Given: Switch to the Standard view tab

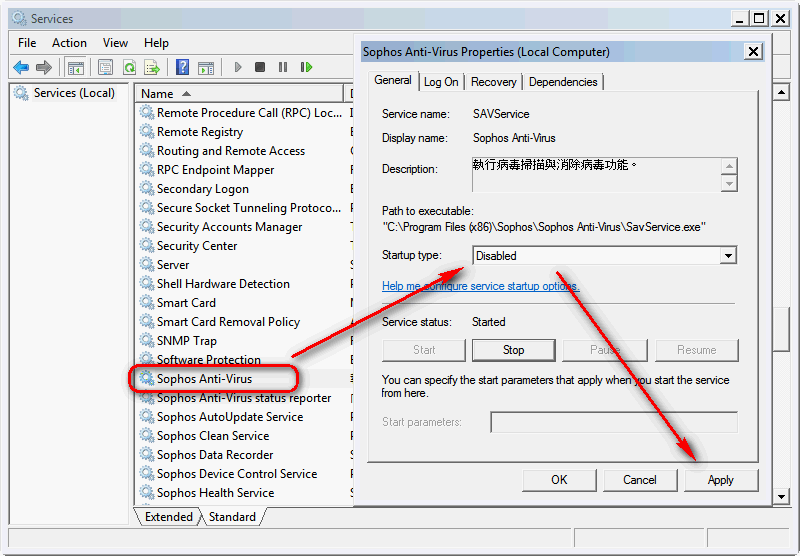Looking at the screenshot, I should click(232, 517).
